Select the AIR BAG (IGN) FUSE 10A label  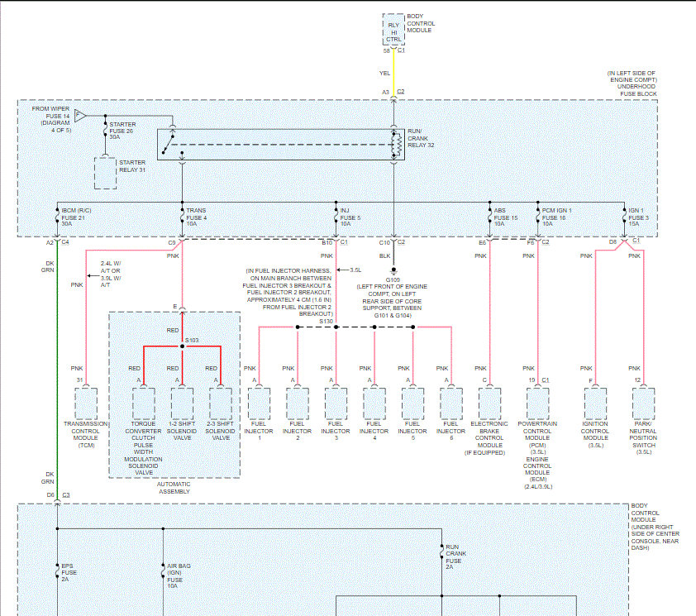point(179,575)
